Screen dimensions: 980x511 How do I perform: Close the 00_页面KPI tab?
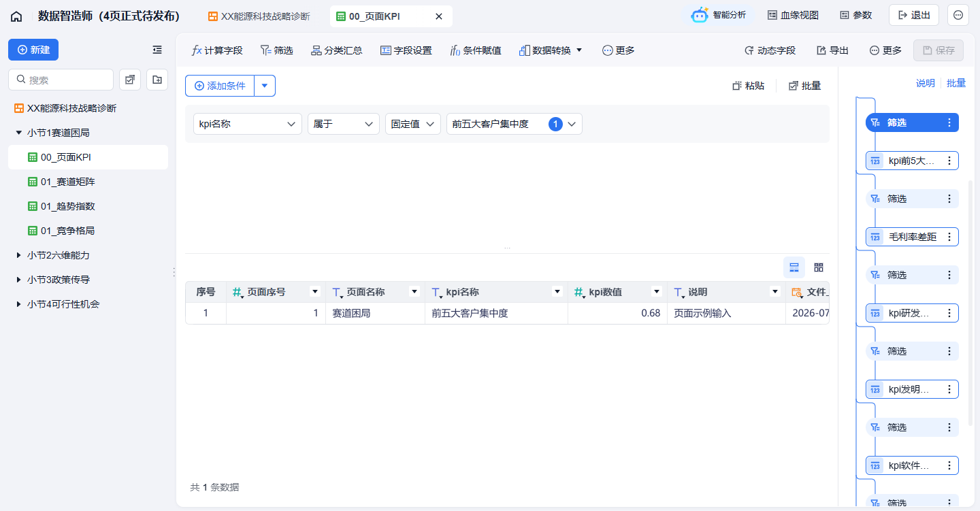tap(439, 16)
